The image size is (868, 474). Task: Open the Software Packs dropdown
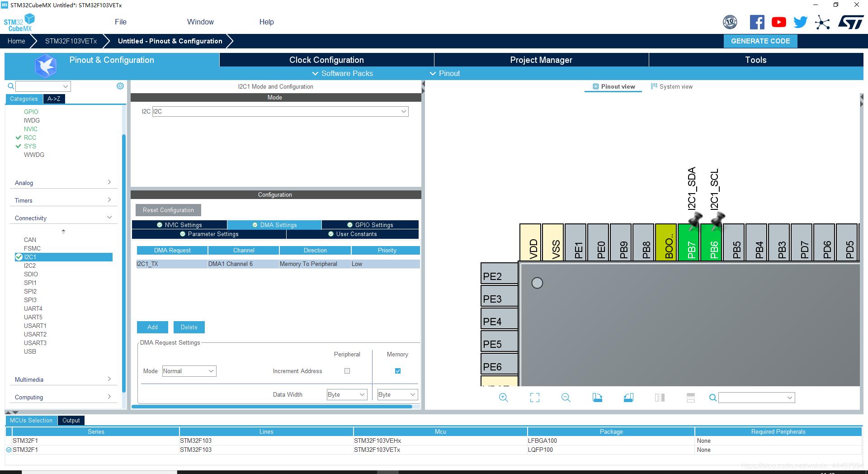click(342, 73)
